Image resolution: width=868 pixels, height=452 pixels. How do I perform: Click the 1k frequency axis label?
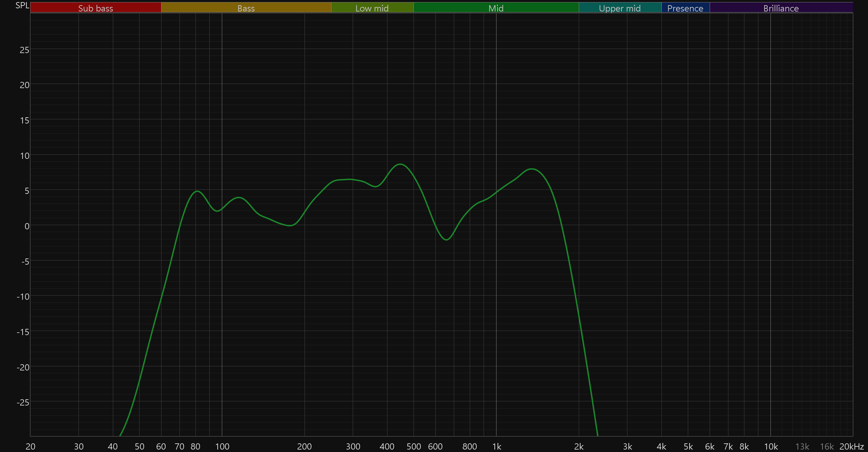tap(496, 446)
